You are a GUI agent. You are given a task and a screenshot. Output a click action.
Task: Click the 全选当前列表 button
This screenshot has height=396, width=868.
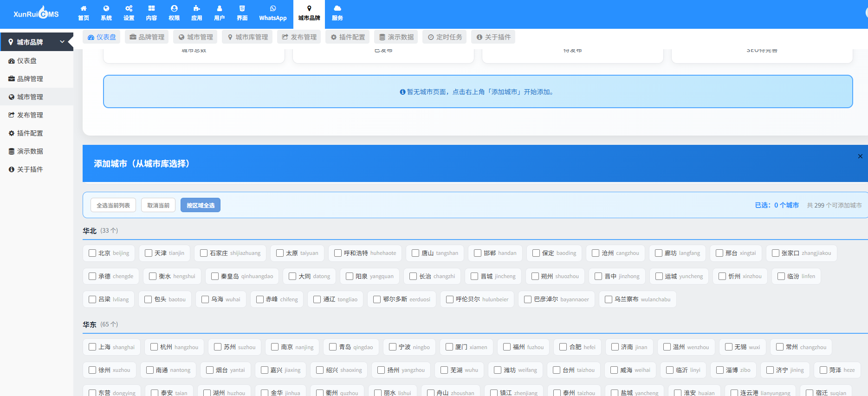click(x=113, y=205)
